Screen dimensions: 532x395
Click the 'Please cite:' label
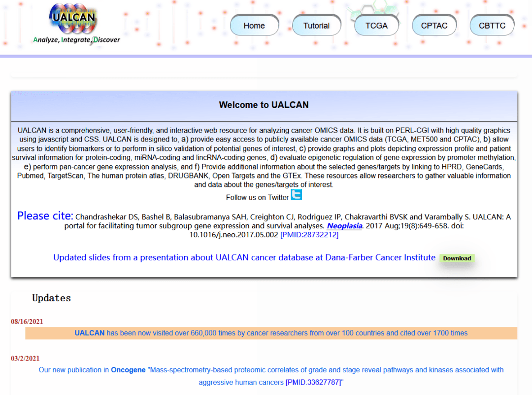pos(45,215)
